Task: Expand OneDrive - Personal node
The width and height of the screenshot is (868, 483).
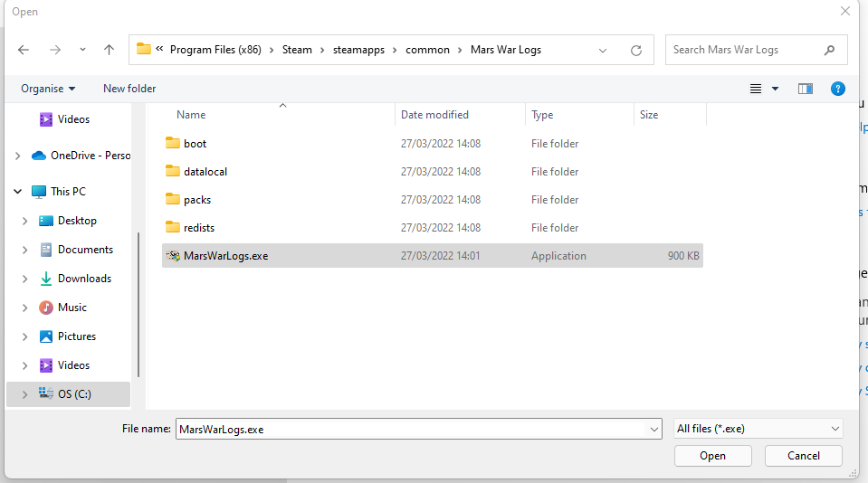Action: (x=18, y=156)
